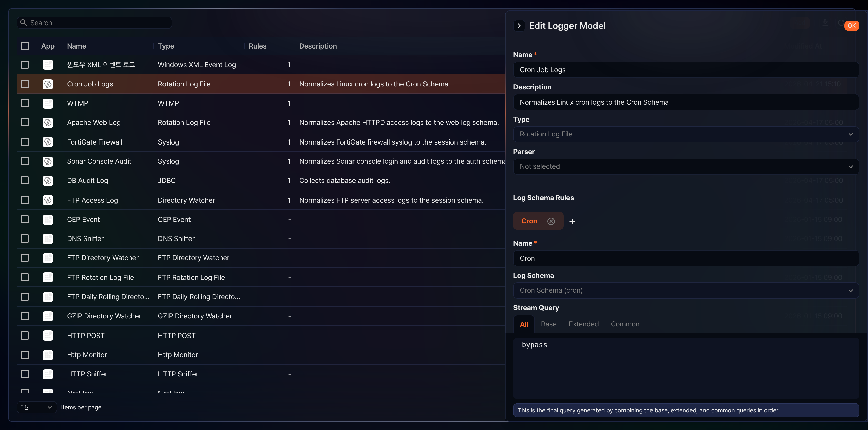Screen dimensions: 868x430
Task: Open the items per page dropdown
Action: [x=36, y=407]
